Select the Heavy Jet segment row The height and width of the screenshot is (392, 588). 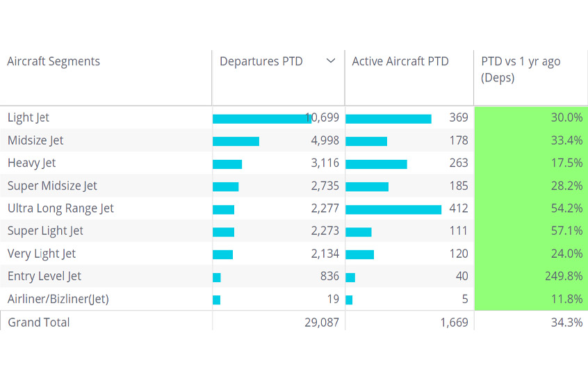coord(32,163)
